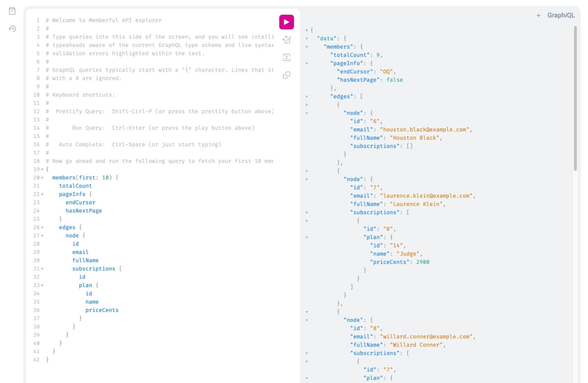Show query history with the clock icon

click(12, 29)
